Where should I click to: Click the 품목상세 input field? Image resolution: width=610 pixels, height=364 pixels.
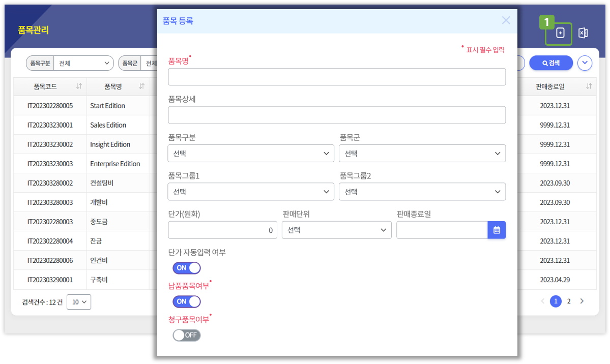(337, 115)
